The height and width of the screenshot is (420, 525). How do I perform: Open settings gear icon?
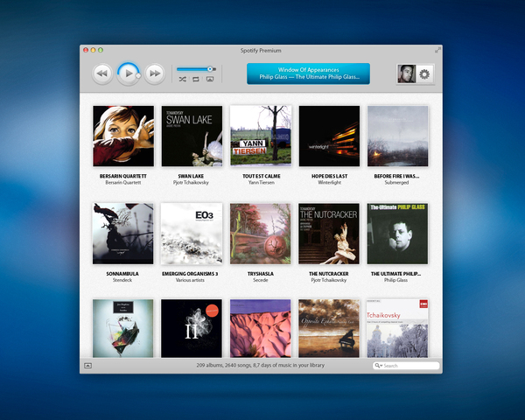[x=424, y=73]
